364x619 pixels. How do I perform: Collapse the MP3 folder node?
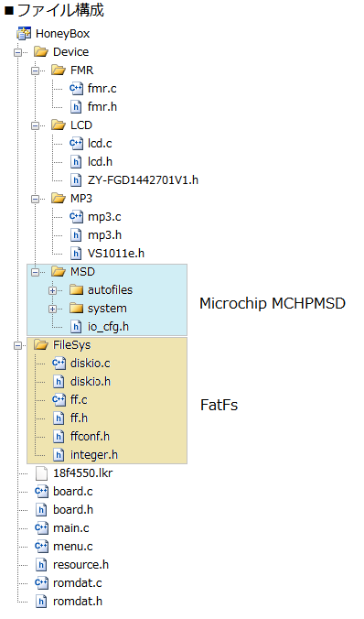tap(35, 199)
